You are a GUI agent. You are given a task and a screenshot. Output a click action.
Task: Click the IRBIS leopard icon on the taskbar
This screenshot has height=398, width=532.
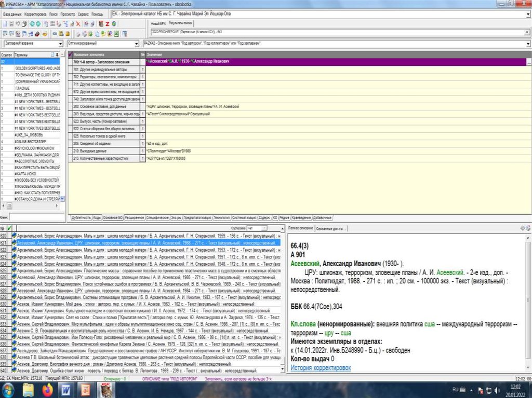click(x=106, y=390)
